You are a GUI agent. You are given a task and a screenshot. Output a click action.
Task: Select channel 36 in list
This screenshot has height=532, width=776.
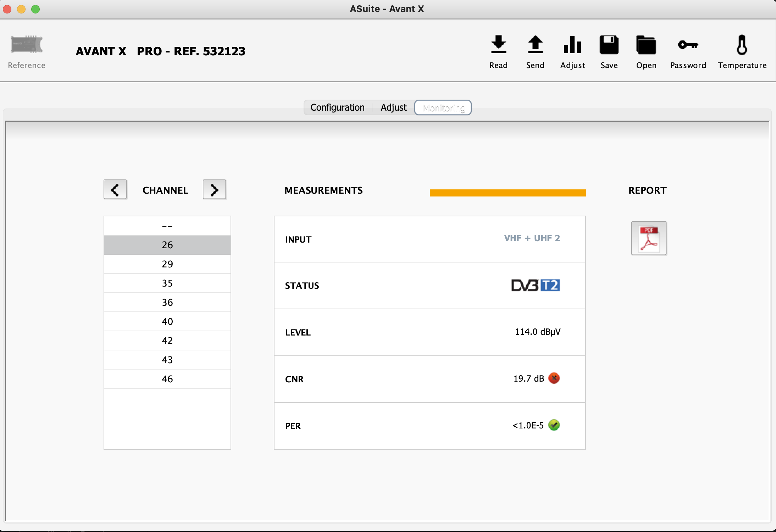coord(167,303)
